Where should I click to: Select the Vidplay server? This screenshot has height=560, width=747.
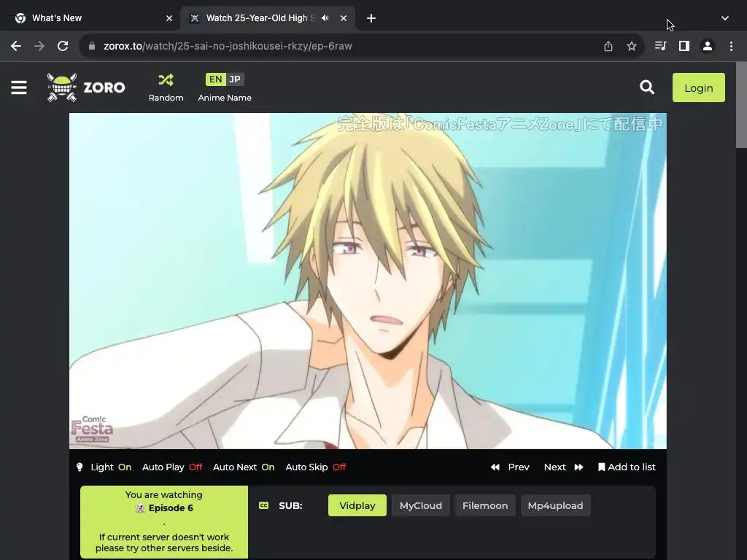pyautogui.click(x=357, y=506)
